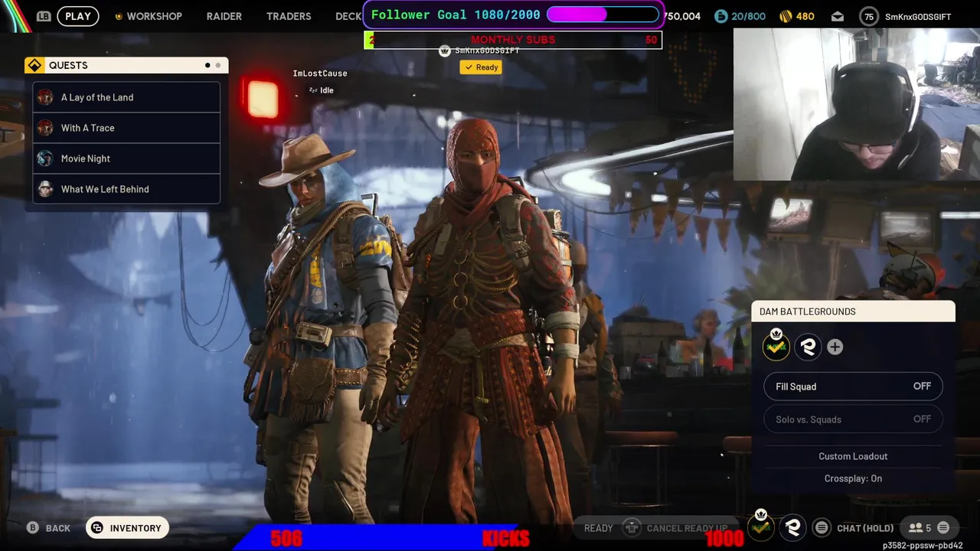Click the Idle status under ImLostCause
The height and width of the screenshot is (551, 980).
[x=322, y=90]
